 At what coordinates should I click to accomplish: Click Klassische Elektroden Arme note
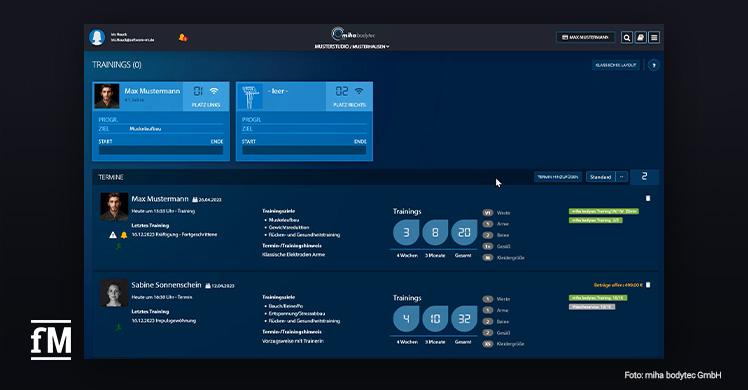pyautogui.click(x=293, y=255)
